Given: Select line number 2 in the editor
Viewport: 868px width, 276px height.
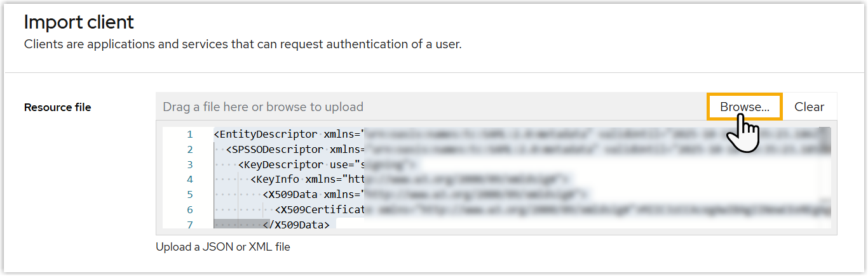Looking at the screenshot, I should [x=190, y=150].
